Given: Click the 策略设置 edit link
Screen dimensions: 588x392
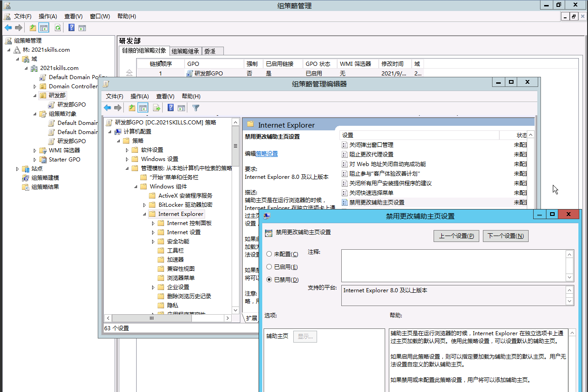Looking at the screenshot, I should pyautogui.click(x=267, y=154).
